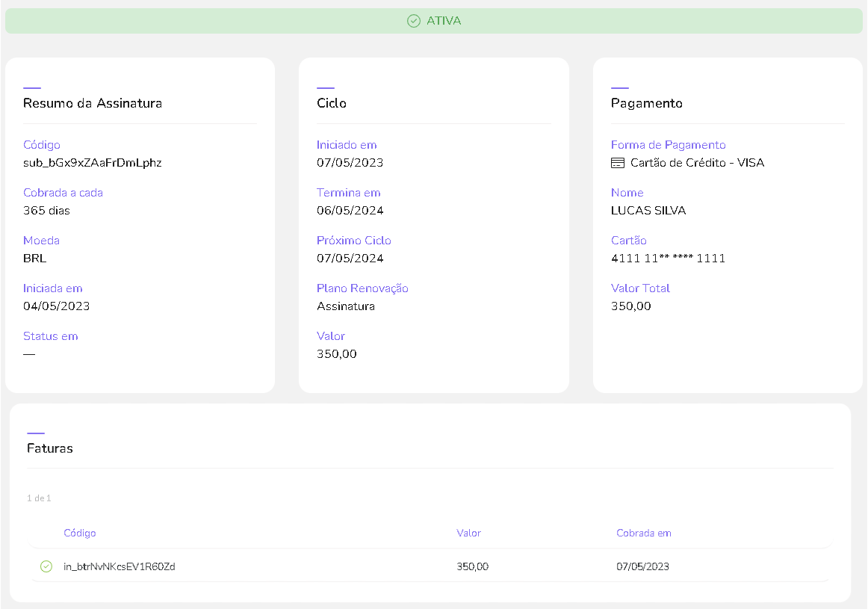This screenshot has width=868, height=609.
Task: Sort invoices by Valor column header
Action: 468,533
